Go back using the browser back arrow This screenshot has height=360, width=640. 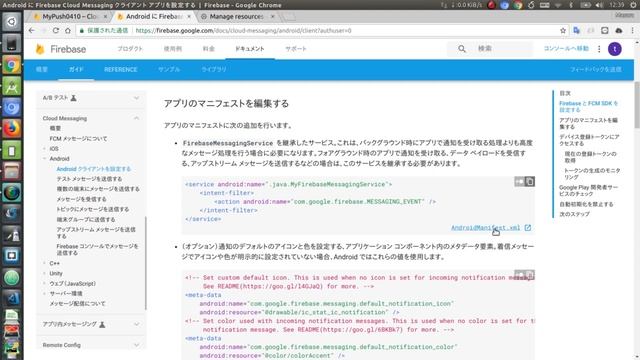click(x=31, y=31)
